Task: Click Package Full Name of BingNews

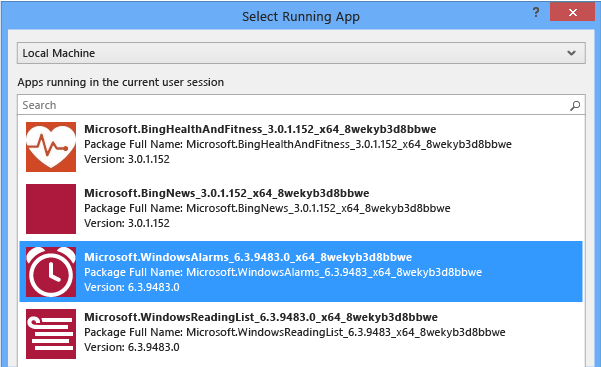Action: [x=267, y=208]
